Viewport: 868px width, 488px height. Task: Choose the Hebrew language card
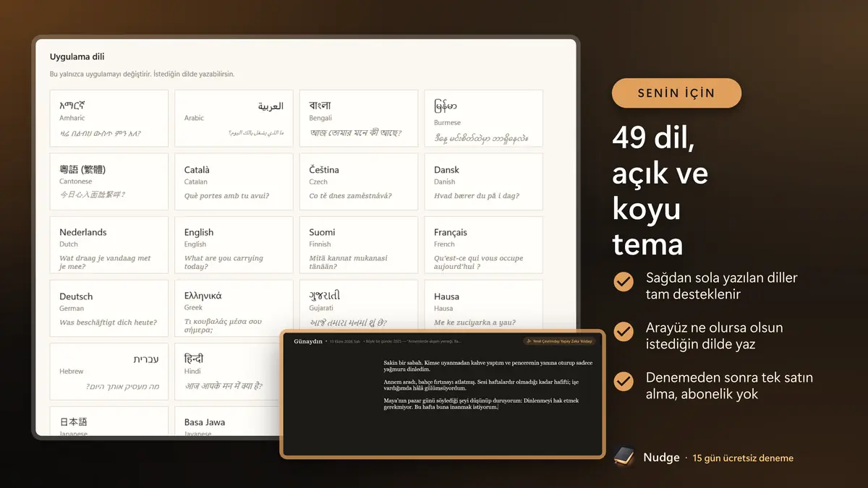pyautogui.click(x=109, y=372)
